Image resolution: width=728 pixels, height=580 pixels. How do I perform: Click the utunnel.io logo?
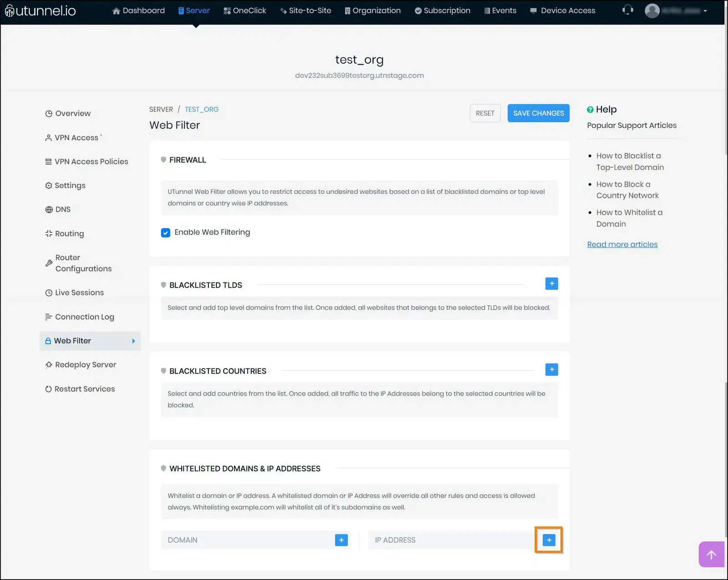click(x=40, y=10)
